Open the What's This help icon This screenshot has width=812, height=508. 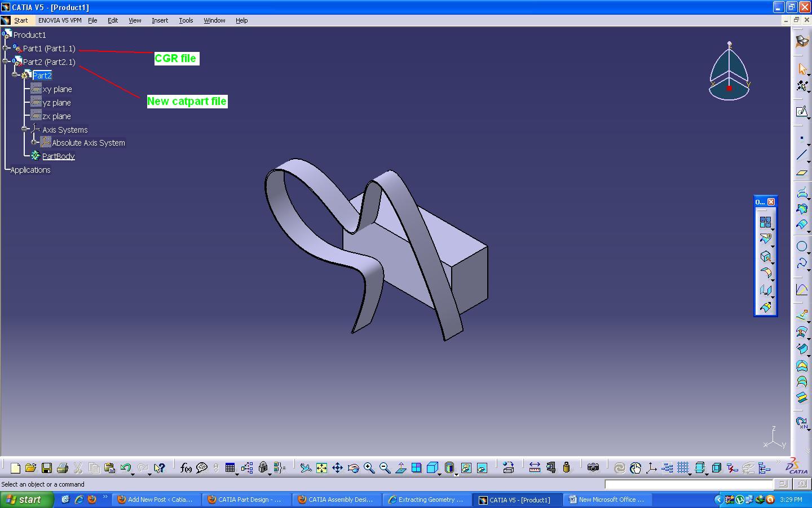[159, 468]
